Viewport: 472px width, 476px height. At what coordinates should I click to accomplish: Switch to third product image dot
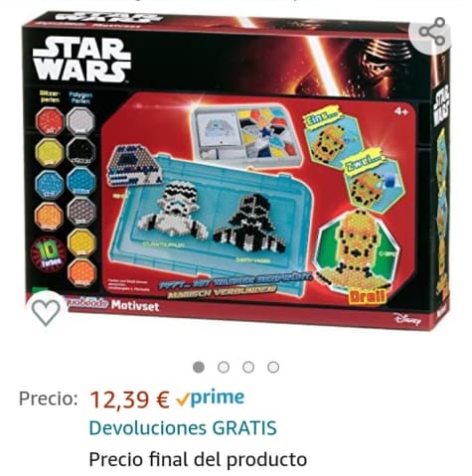click(248, 367)
